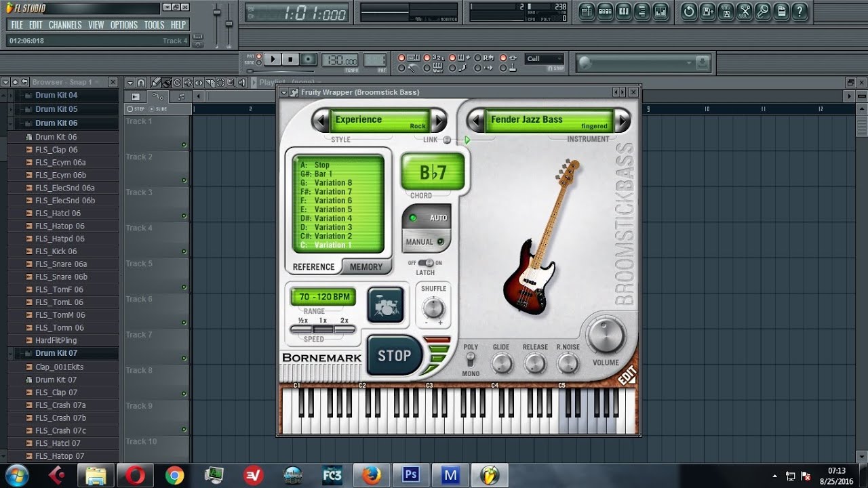The image size is (868, 488).
Task: Open the Piano Roll icon
Action: tap(623, 11)
